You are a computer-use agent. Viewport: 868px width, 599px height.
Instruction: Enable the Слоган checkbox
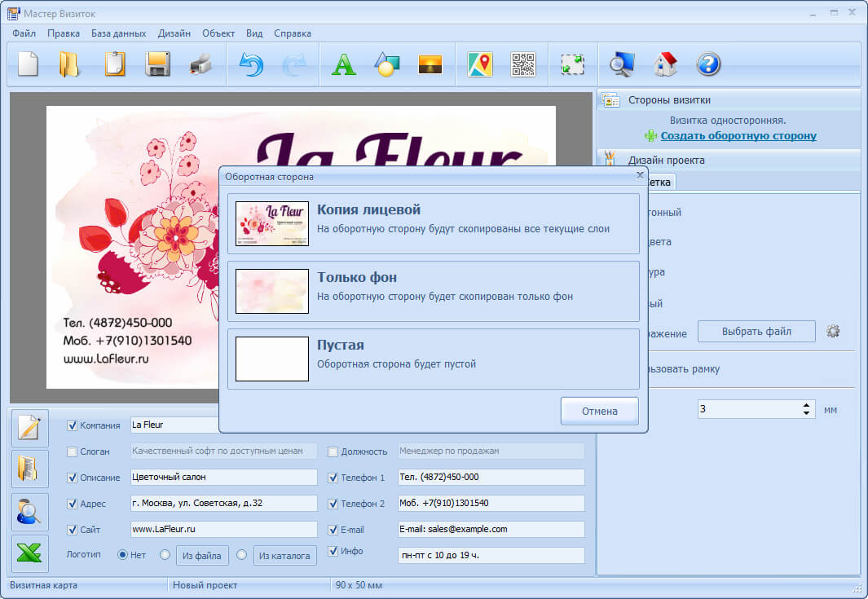[73, 451]
